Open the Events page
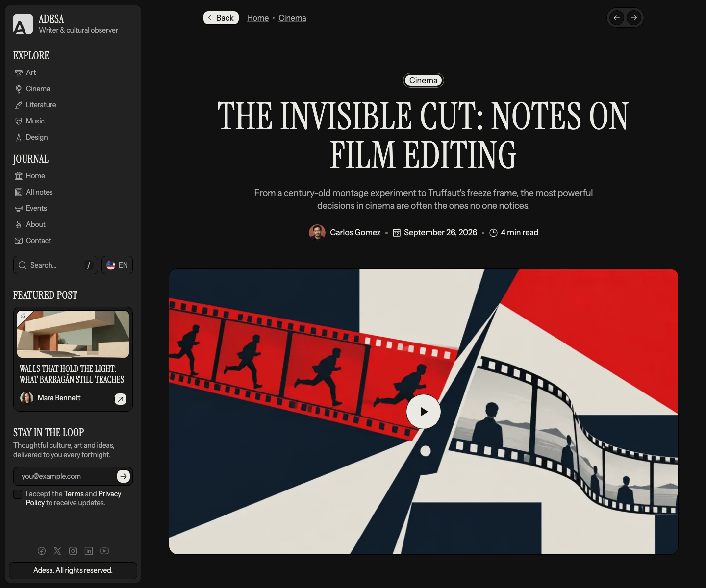 tap(36, 208)
